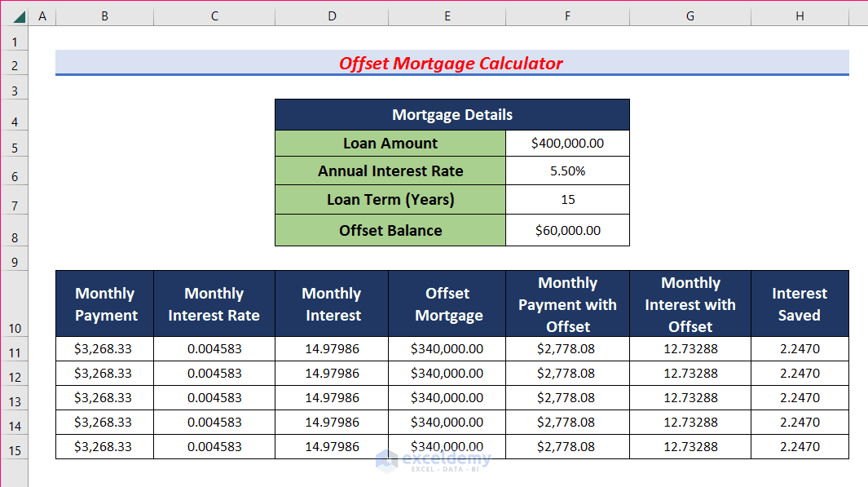Select the Offset Balance label cell
The width and height of the screenshot is (868, 487).
tap(390, 231)
